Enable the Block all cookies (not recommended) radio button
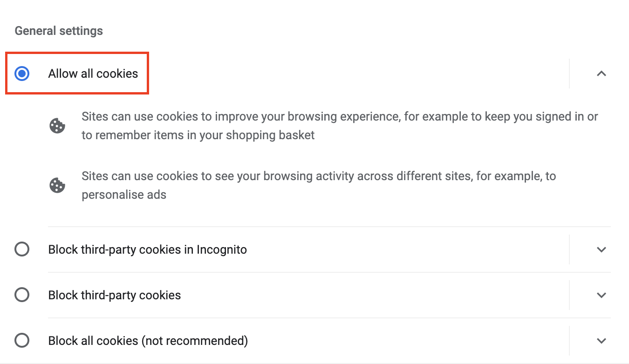 point(22,341)
